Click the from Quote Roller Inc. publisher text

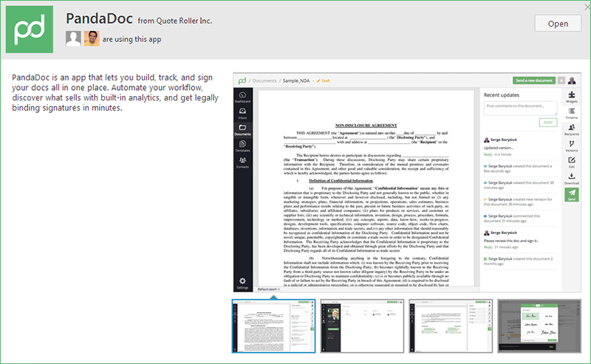tap(174, 21)
